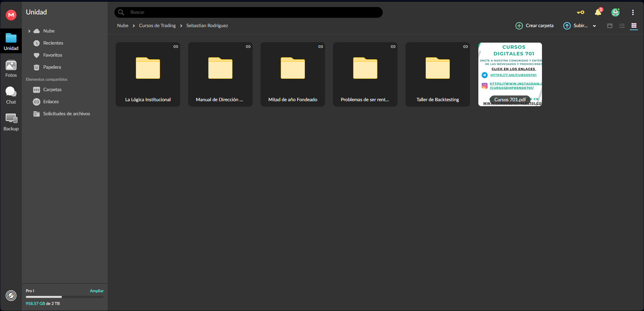This screenshot has height=311, width=644.
Task: Open the Backup section
Action: [11, 122]
